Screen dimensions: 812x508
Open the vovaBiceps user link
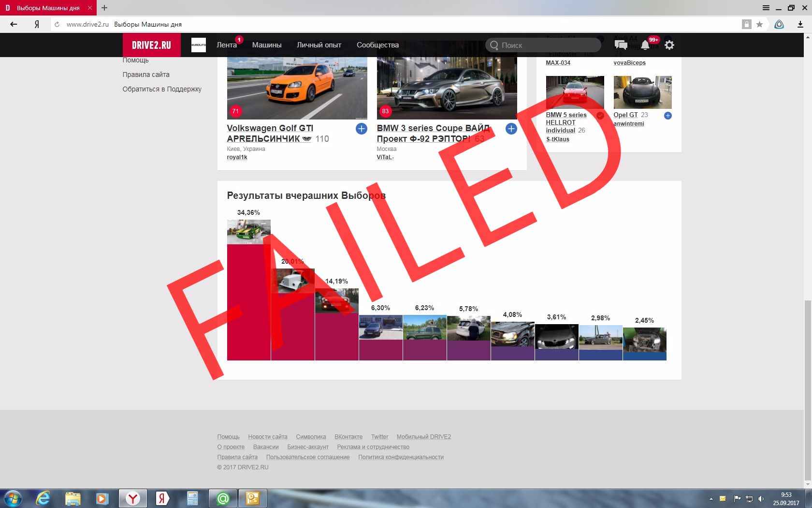[630, 63]
